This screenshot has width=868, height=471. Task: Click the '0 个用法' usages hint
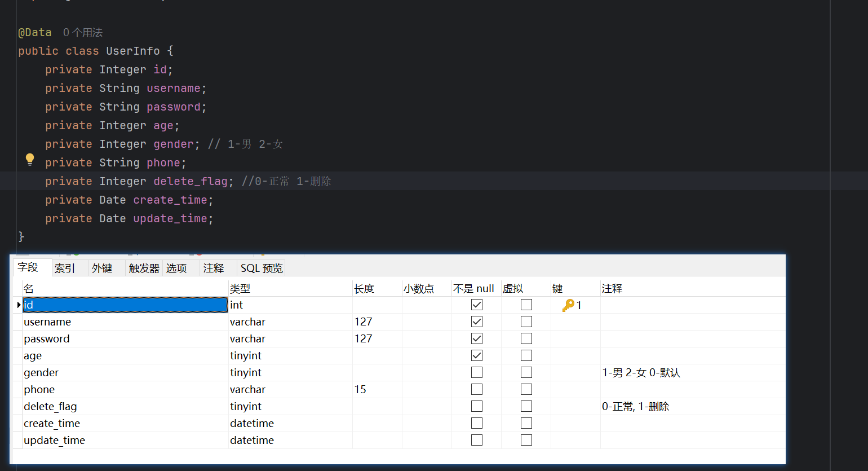tap(83, 33)
